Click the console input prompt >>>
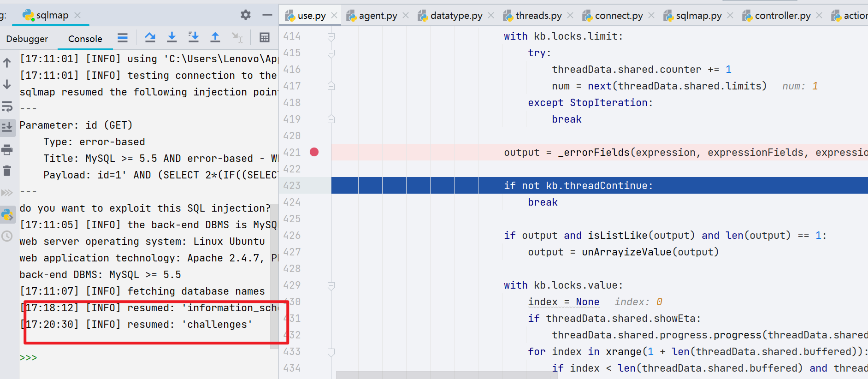The width and height of the screenshot is (868, 379). click(28, 358)
